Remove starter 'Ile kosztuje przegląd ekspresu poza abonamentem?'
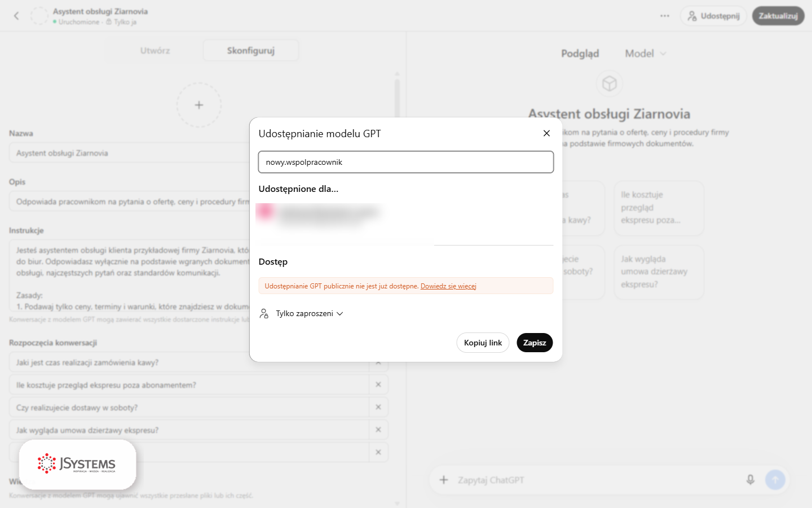 378,385
